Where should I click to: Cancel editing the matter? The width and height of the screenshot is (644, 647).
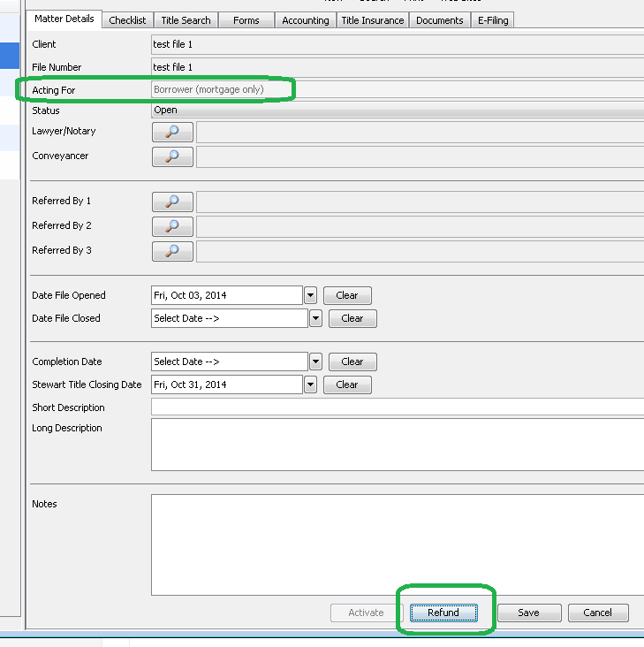598,613
